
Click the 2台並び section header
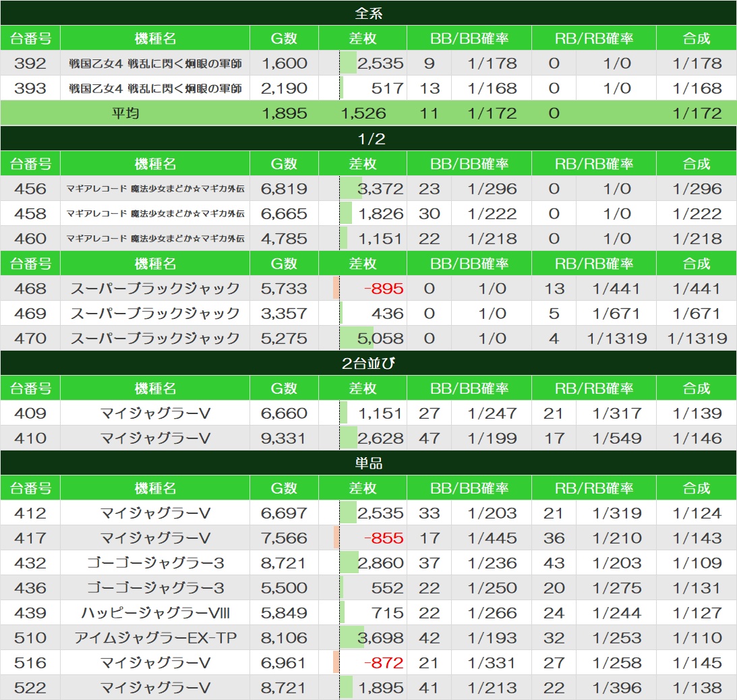368,363
